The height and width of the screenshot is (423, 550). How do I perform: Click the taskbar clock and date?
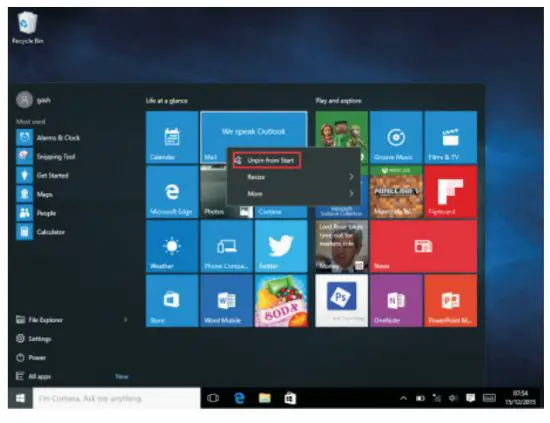tap(521, 398)
